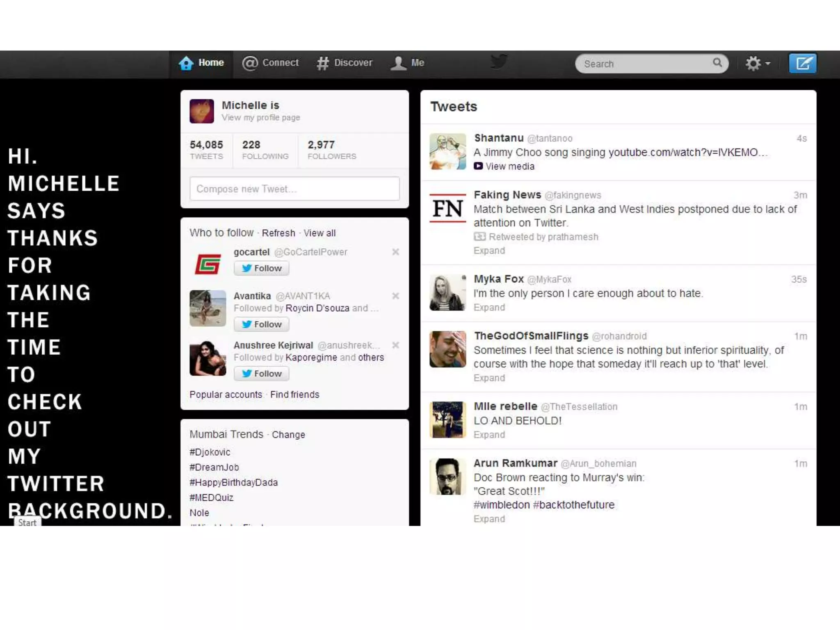Change the Mumbai Trends location
840x630 pixels.
288,435
